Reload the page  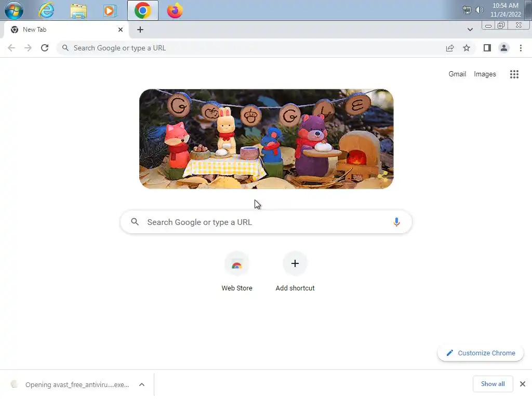point(45,48)
